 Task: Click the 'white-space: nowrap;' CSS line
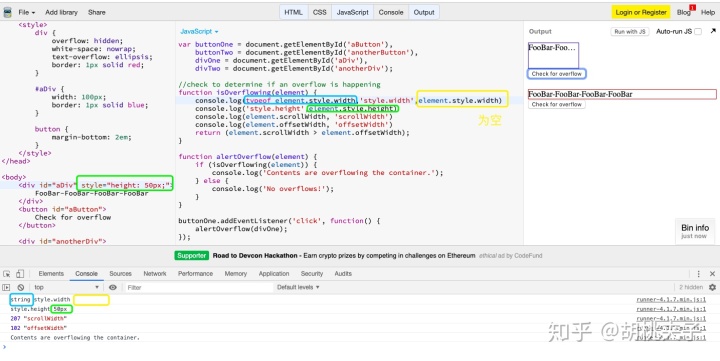click(93, 49)
